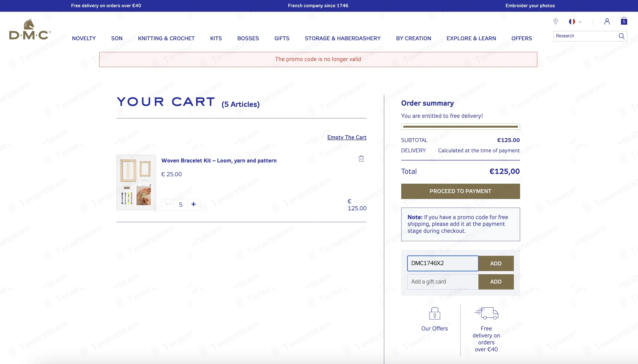This screenshot has width=638, height=364.
Task: Click ADD next to promo code
Action: click(x=496, y=263)
